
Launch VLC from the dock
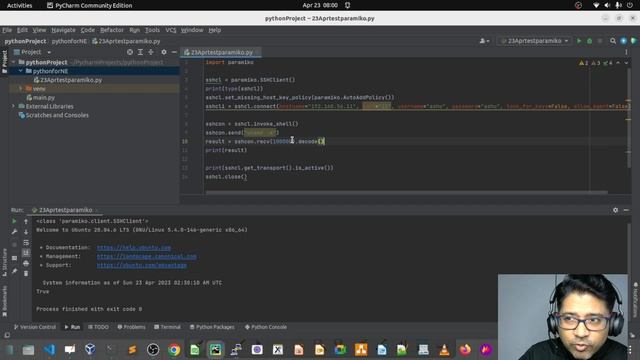(444, 350)
